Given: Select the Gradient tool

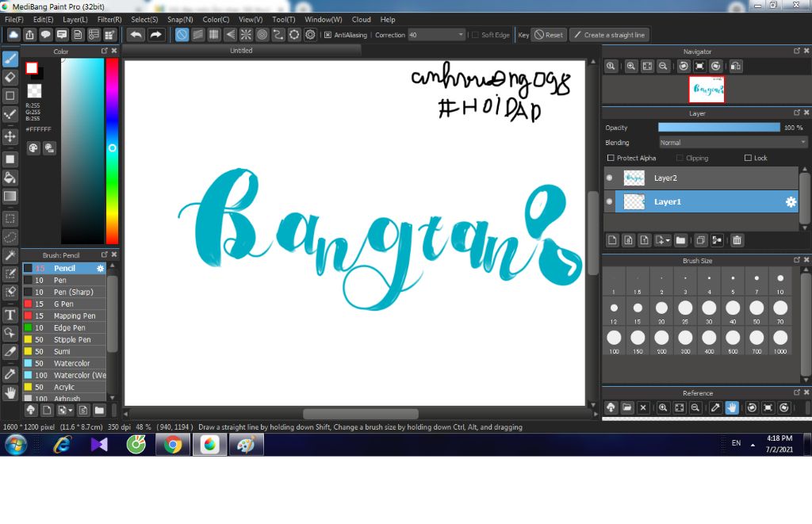Looking at the screenshot, I should [x=10, y=197].
